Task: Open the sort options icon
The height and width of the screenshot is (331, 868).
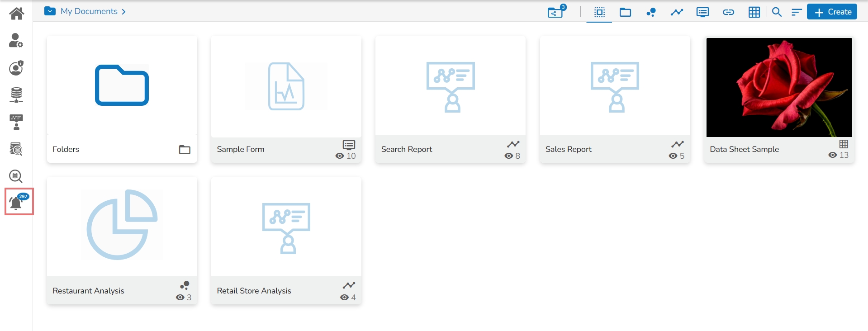Action: [797, 12]
